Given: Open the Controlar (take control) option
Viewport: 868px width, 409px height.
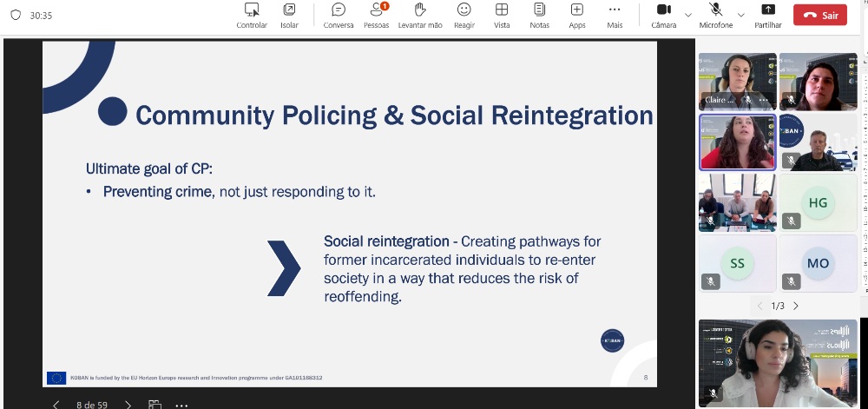Looking at the screenshot, I should (x=252, y=16).
